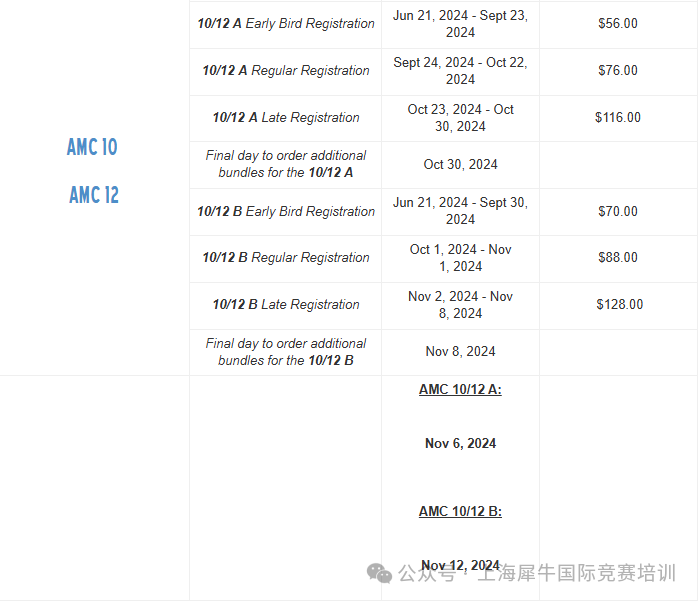Select 10/12 A Regular Registration label
This screenshot has width=698, height=601.
(286, 70)
